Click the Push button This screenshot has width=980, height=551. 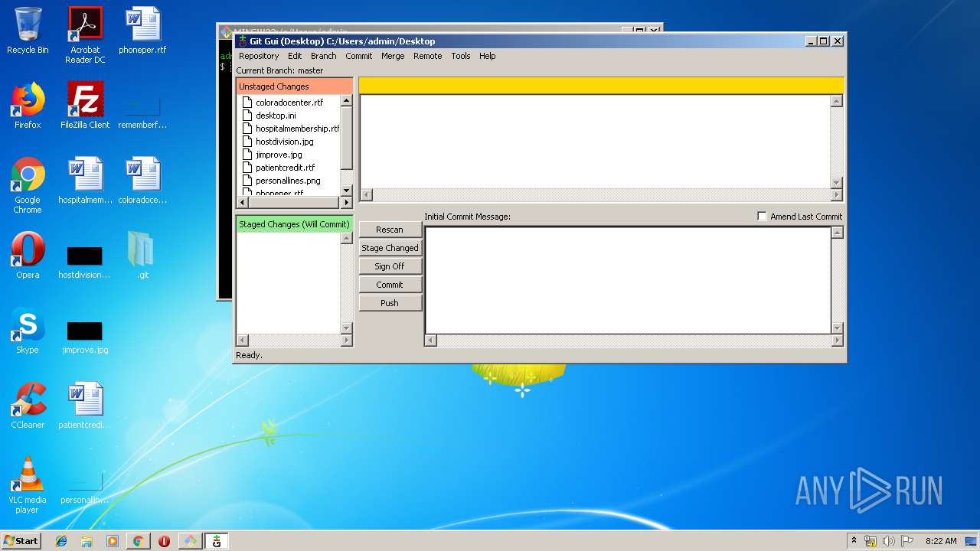pos(390,303)
